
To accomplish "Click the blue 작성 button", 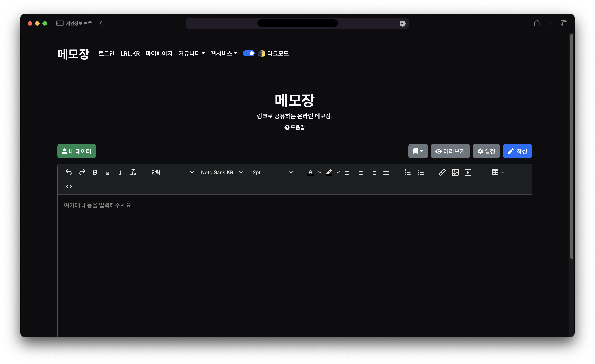I will (517, 151).
